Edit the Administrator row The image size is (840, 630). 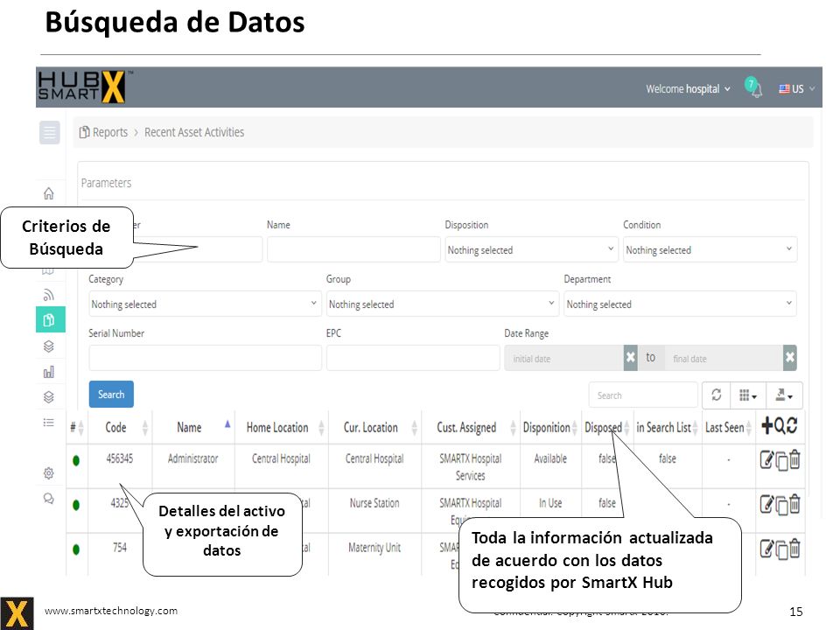coord(767,459)
